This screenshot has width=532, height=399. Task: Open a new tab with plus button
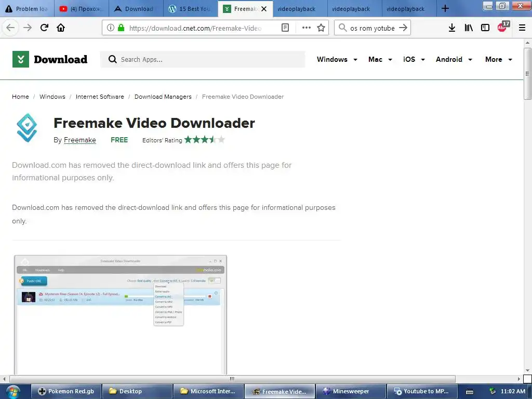pyautogui.click(x=445, y=8)
